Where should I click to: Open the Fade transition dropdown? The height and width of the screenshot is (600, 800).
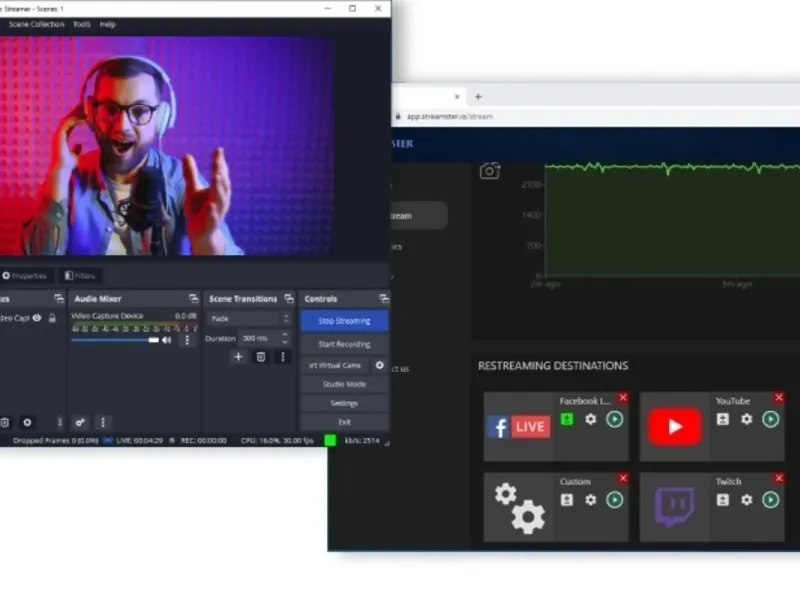[x=249, y=318]
